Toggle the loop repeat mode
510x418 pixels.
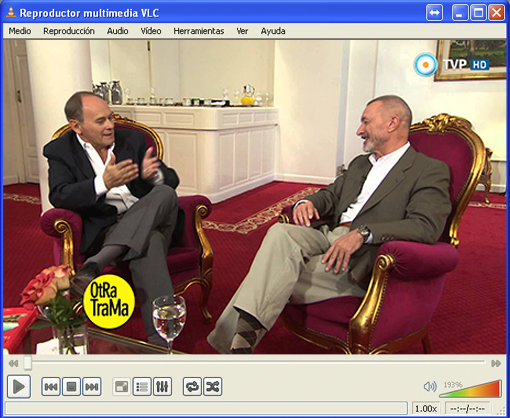pos(192,387)
